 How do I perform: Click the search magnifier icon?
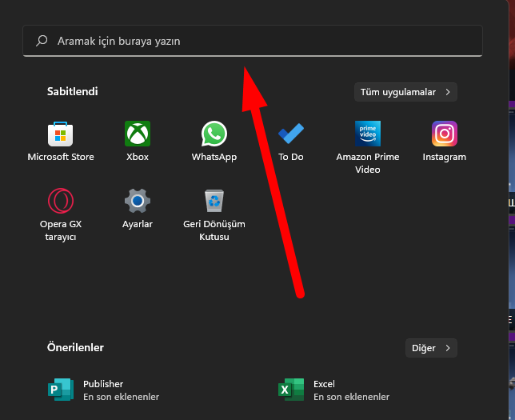pyautogui.click(x=42, y=41)
